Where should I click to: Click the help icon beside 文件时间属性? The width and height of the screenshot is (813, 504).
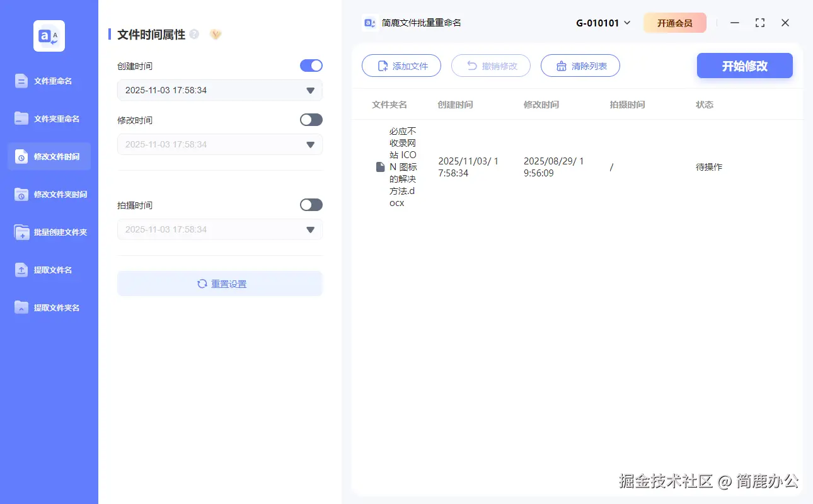point(195,34)
